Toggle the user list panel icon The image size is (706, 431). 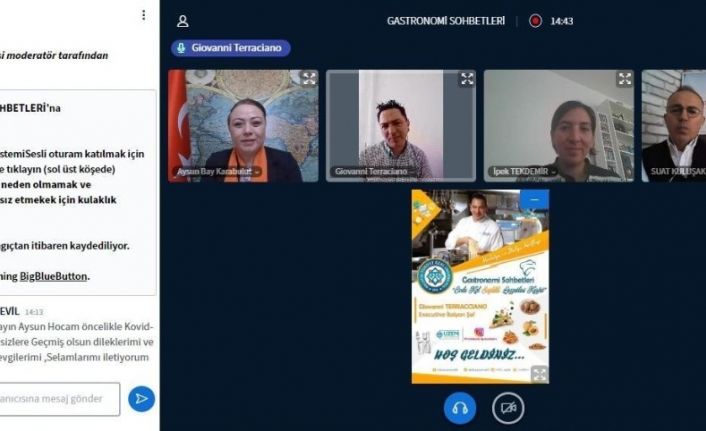(182, 20)
